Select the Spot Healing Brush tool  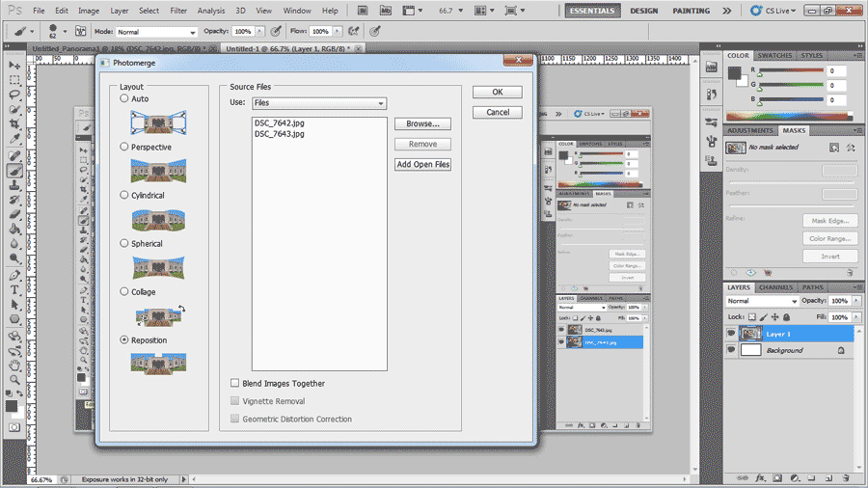14,156
